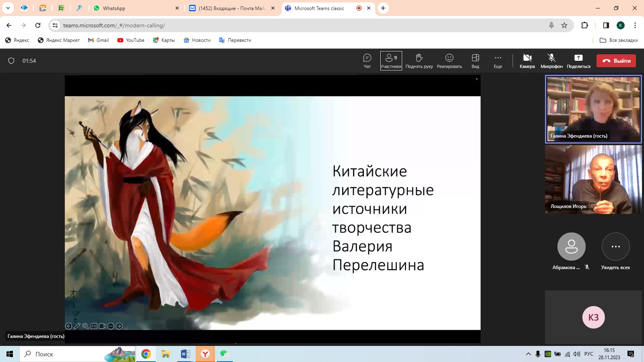Open the Windows notification center

tap(631, 354)
